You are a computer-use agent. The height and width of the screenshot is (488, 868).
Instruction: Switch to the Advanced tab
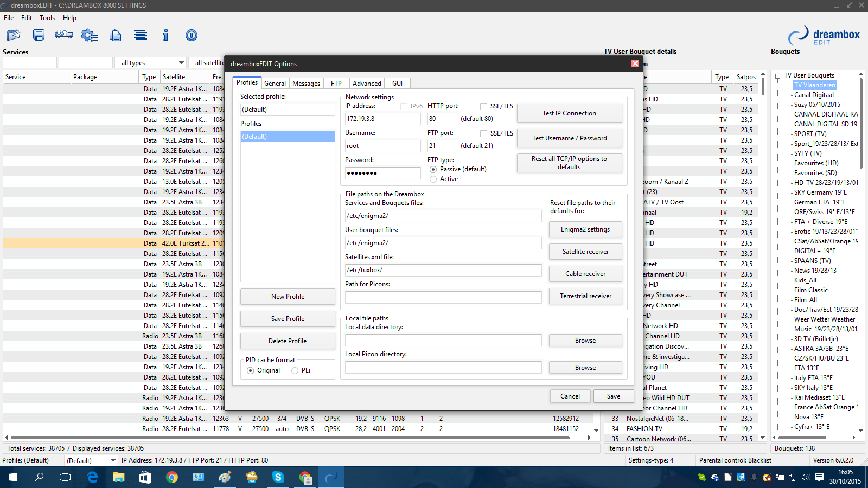click(x=367, y=84)
